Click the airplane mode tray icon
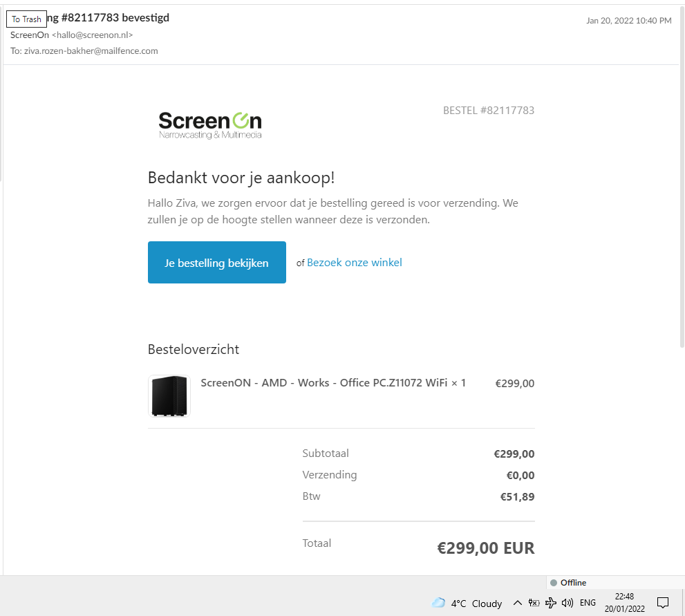Screen dimensions: 685x616 (x=550, y=603)
